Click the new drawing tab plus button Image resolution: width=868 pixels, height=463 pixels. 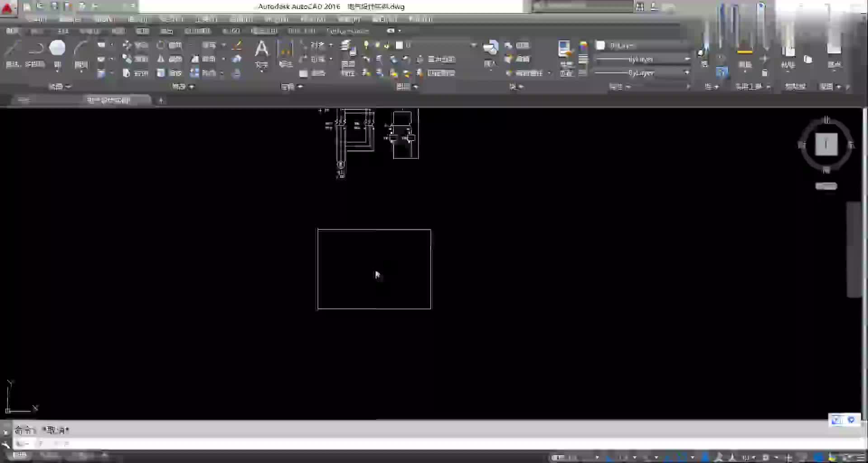pos(161,100)
